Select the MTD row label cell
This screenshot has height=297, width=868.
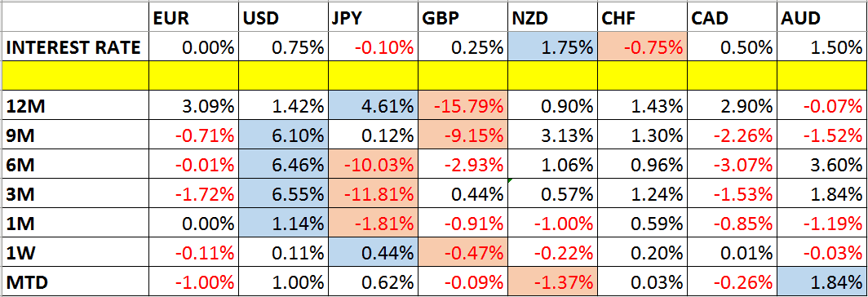coord(75,281)
